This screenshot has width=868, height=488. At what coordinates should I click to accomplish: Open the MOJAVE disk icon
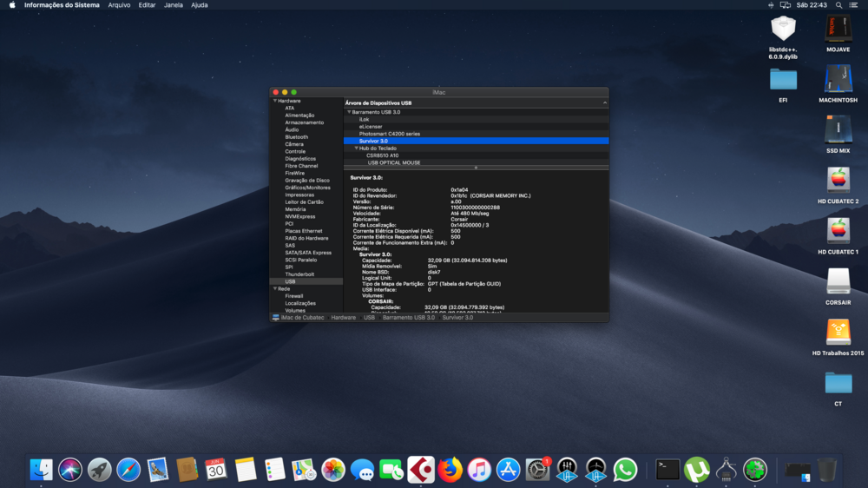(x=838, y=30)
